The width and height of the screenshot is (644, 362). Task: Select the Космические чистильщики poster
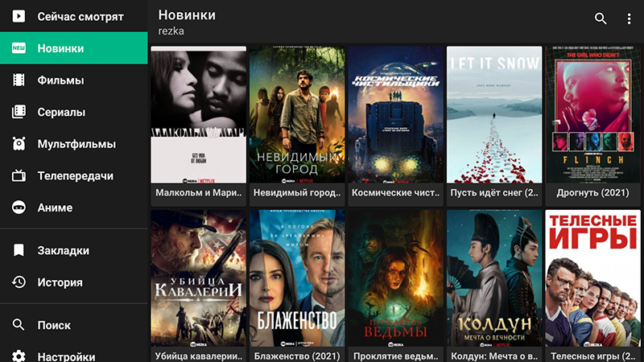pos(395,114)
